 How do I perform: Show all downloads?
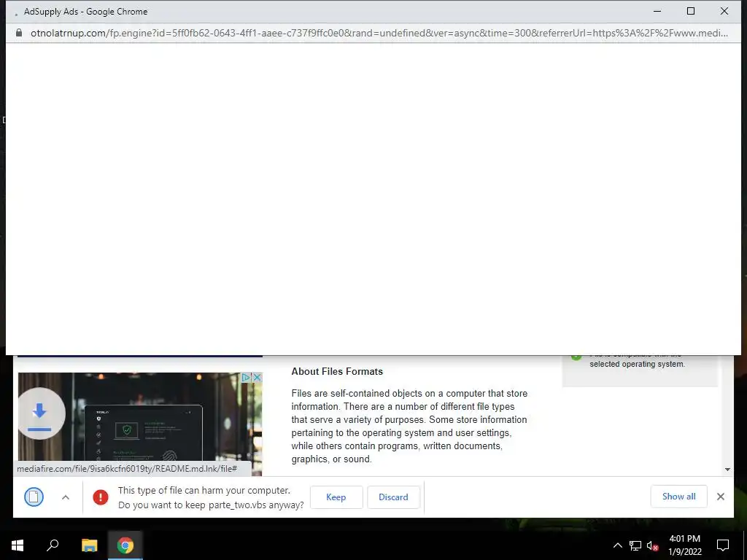[x=678, y=496]
